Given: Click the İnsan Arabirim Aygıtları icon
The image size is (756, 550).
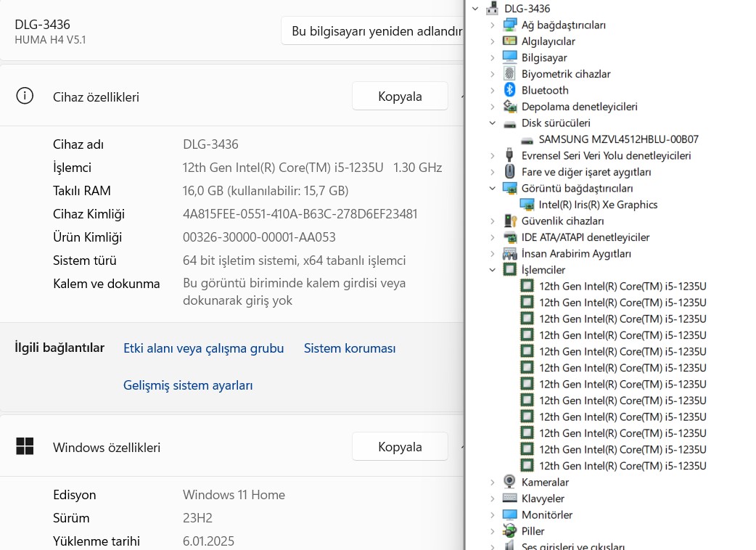Looking at the screenshot, I should point(509,253).
